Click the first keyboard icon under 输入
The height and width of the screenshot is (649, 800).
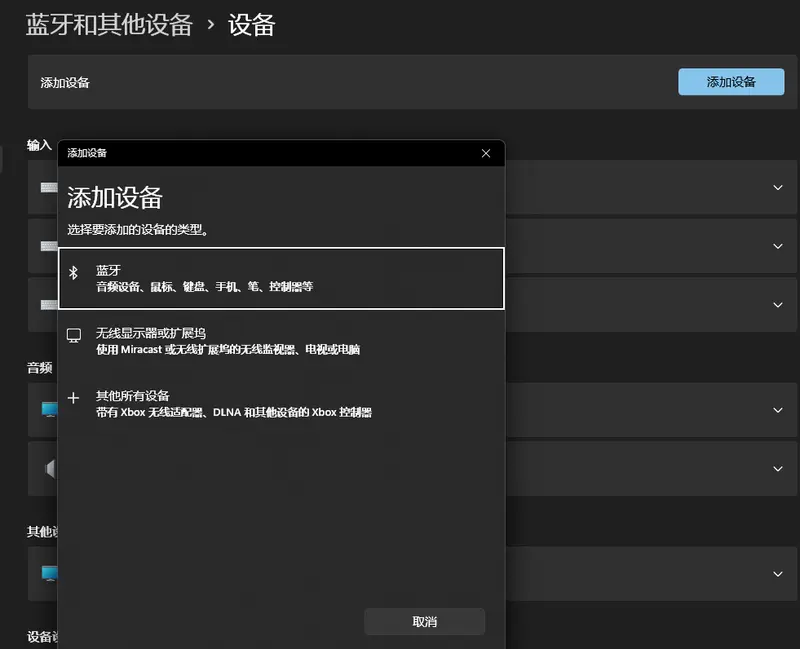49,187
